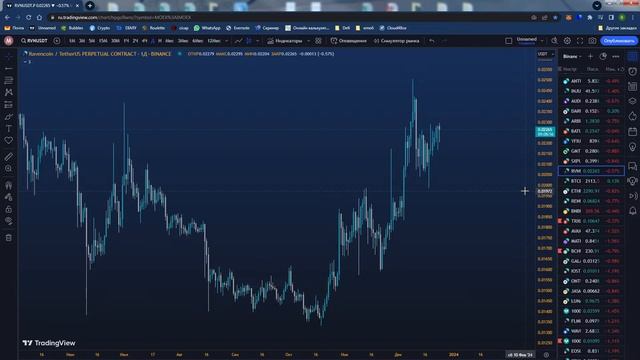
Task: Collapse the chart legend arrow under symbol name
Action: (x=26, y=62)
